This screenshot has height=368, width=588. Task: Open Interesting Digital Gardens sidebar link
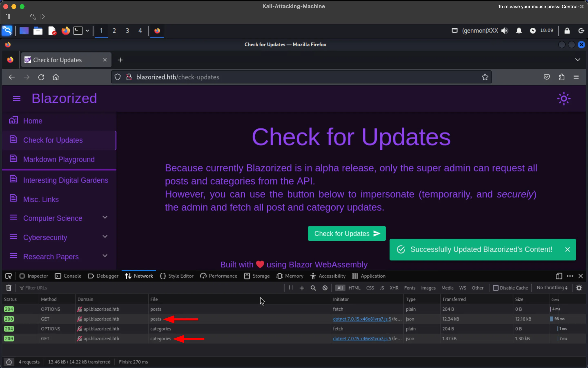click(59, 180)
